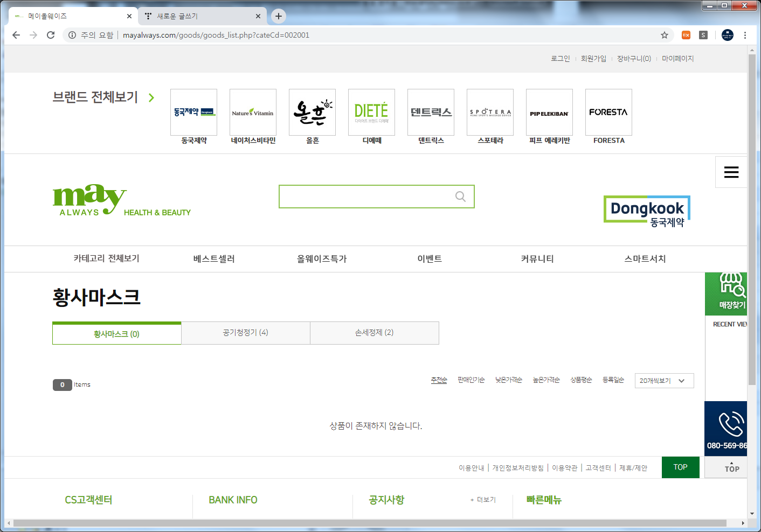Open 이용안내 footer link

click(471, 468)
